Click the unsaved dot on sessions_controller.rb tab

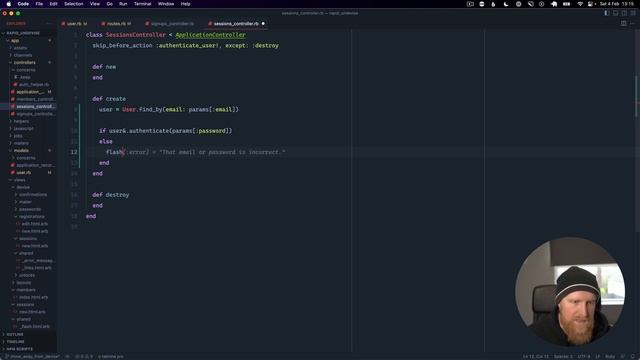pyautogui.click(x=263, y=24)
